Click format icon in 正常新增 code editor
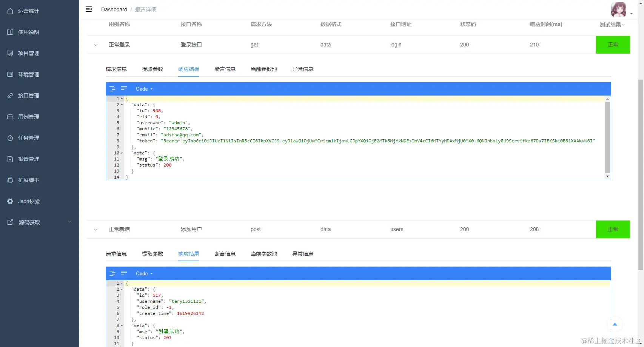644x347 pixels. click(112, 273)
